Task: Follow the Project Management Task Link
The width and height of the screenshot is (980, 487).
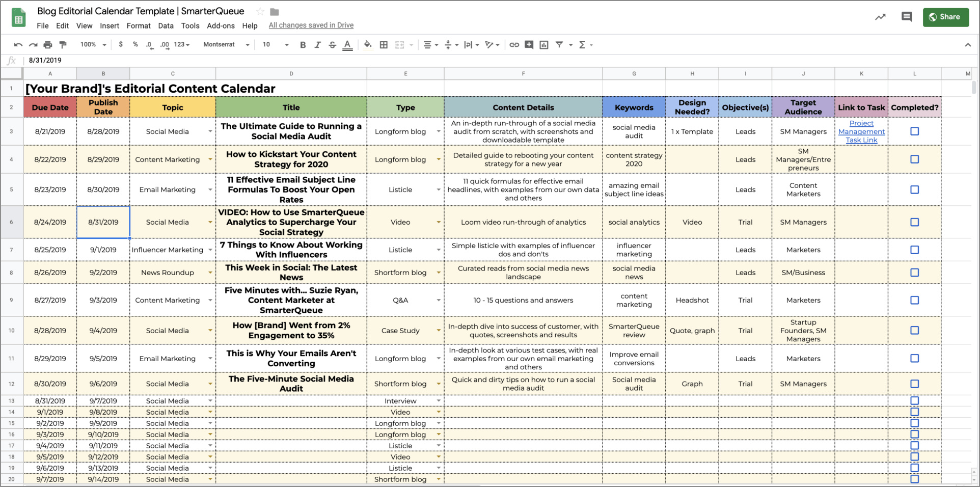Action: click(861, 131)
